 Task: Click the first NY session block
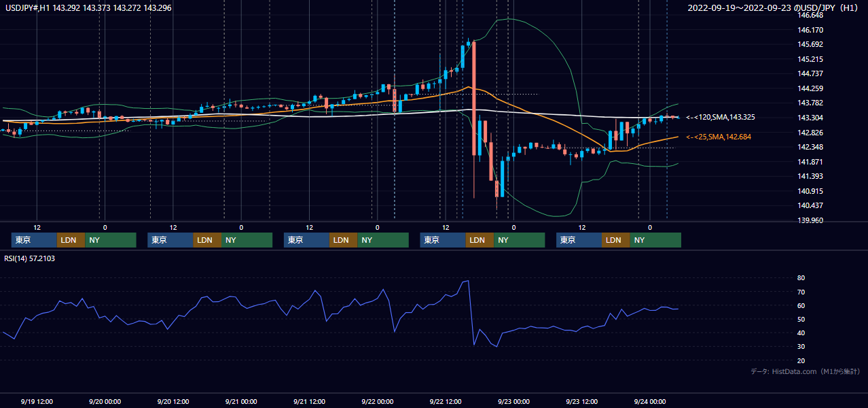[x=111, y=240]
